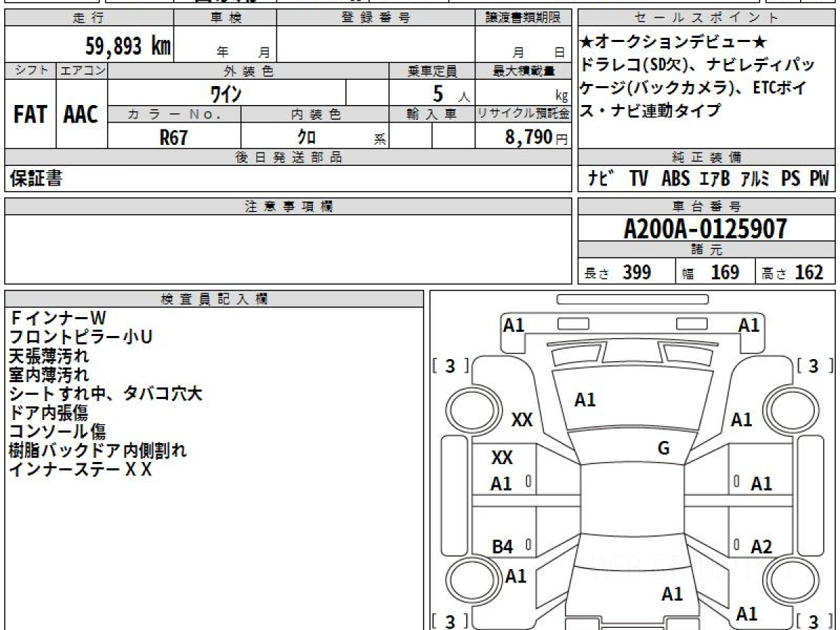
Task: Select the FAT shift value
Action: (30, 115)
